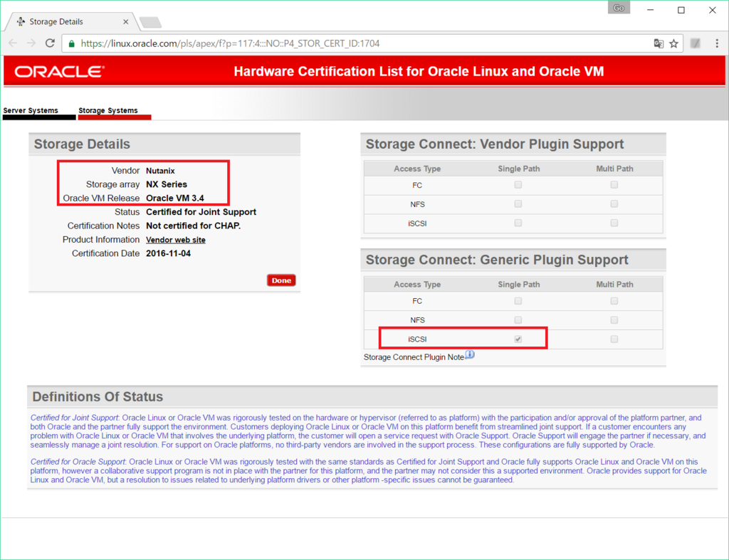Toggle Generic Plugin iSCSI Multi Path checkbox
Viewport: 729px width, 560px height.
614,339
